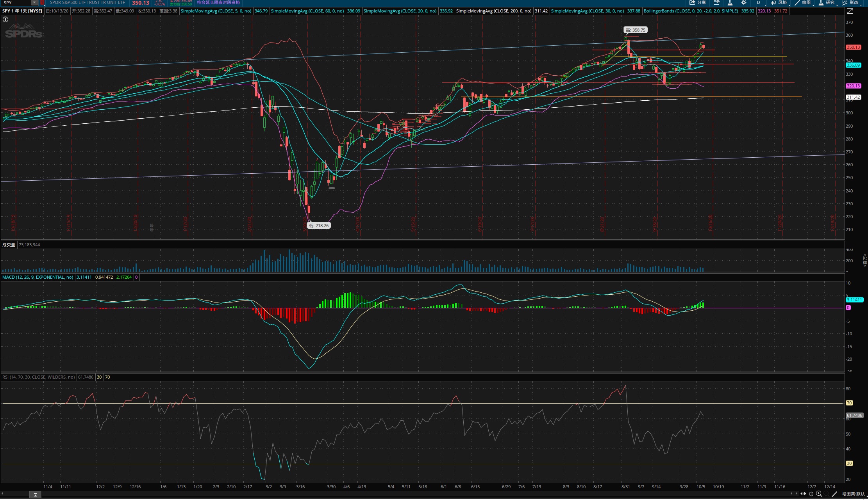
Task: Click the crosshair pan icon
Action: point(811,494)
